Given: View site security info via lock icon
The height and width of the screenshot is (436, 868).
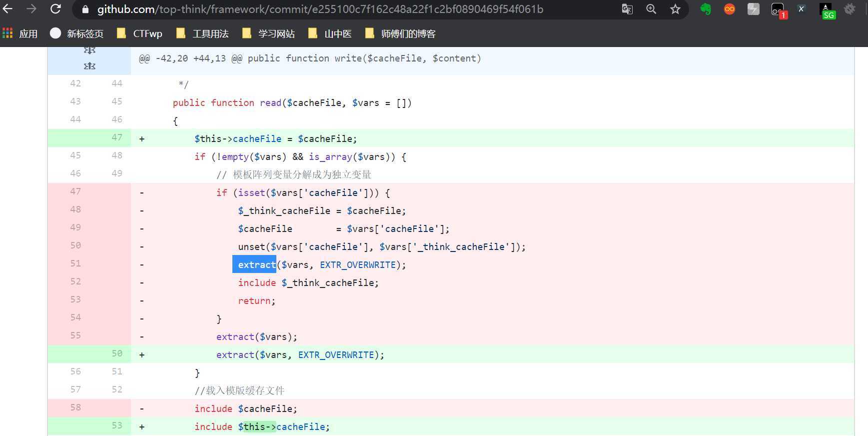Looking at the screenshot, I should (85, 9).
